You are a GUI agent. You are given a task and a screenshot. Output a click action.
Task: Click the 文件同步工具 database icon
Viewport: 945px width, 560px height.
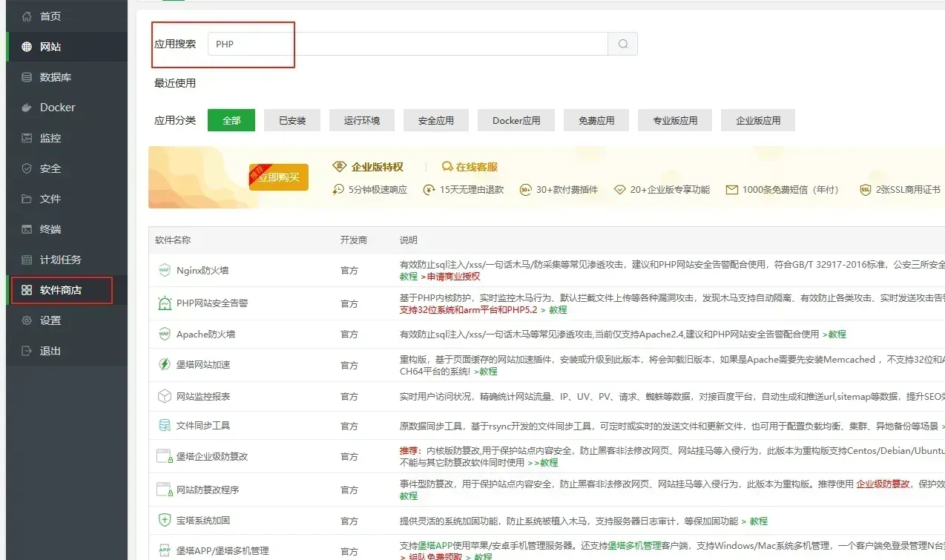pyautogui.click(x=164, y=426)
